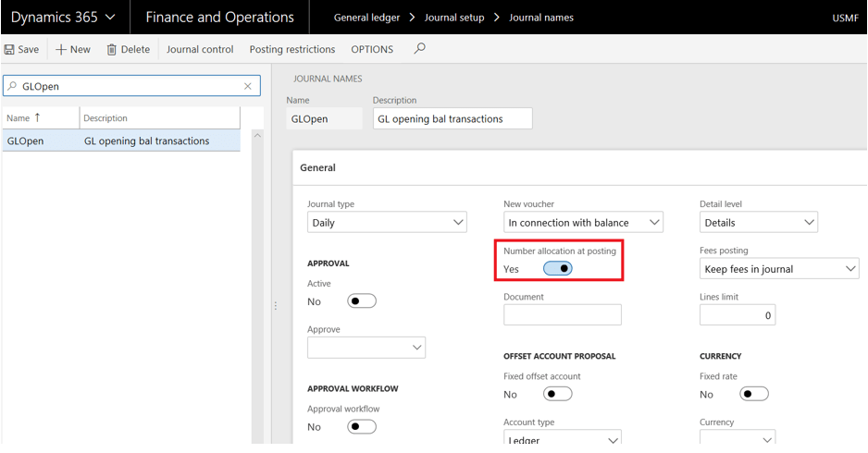Open Posting restrictions in action bar
The width and height of the screenshot is (868, 453).
(292, 50)
